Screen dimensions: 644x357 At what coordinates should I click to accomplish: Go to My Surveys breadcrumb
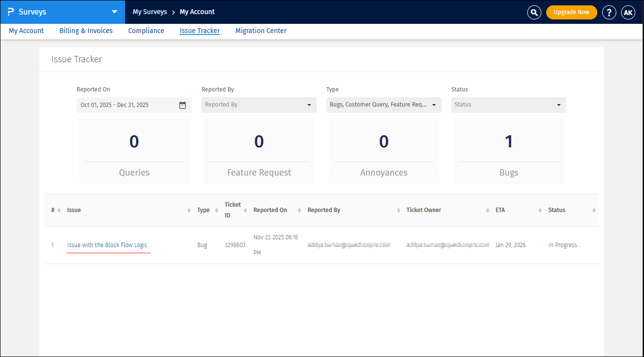(150, 12)
